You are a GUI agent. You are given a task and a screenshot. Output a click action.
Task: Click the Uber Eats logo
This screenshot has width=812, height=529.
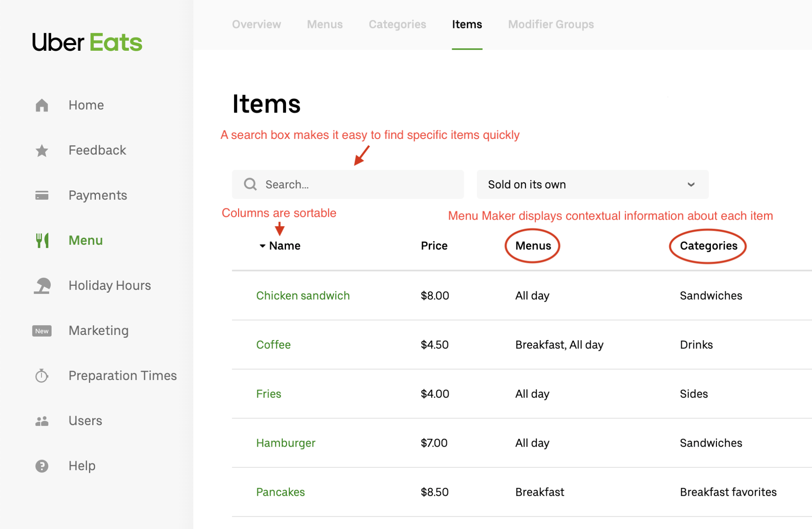point(87,42)
